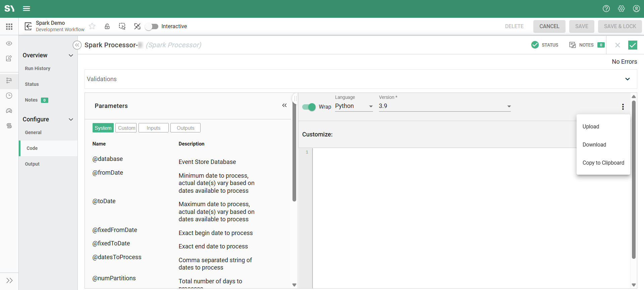Open the apps grid launcher

[9, 26]
